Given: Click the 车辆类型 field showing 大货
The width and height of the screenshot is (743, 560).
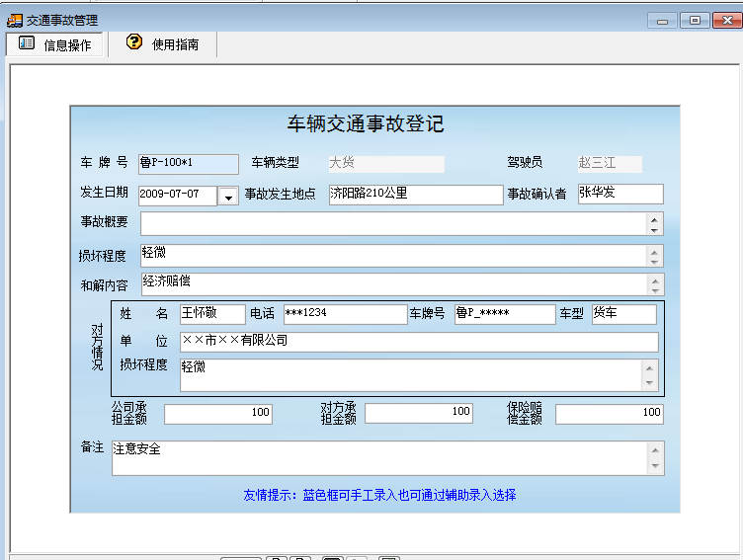Looking at the screenshot, I should [x=386, y=164].
